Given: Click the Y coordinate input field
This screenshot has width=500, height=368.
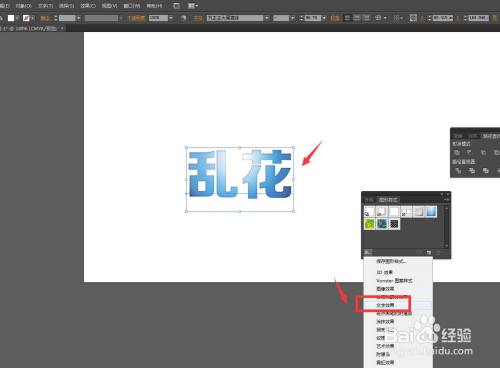Looking at the screenshot, I should click(479, 18).
